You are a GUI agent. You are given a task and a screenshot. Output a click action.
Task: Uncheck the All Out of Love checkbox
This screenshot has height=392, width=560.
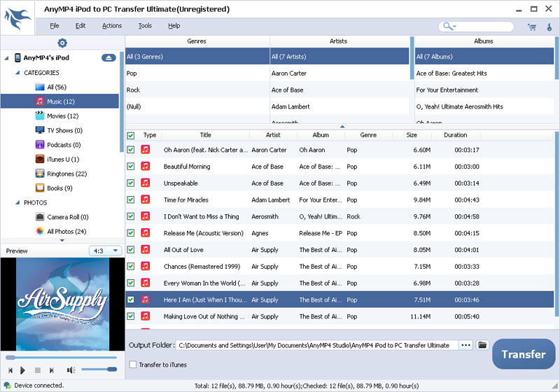coord(131,250)
